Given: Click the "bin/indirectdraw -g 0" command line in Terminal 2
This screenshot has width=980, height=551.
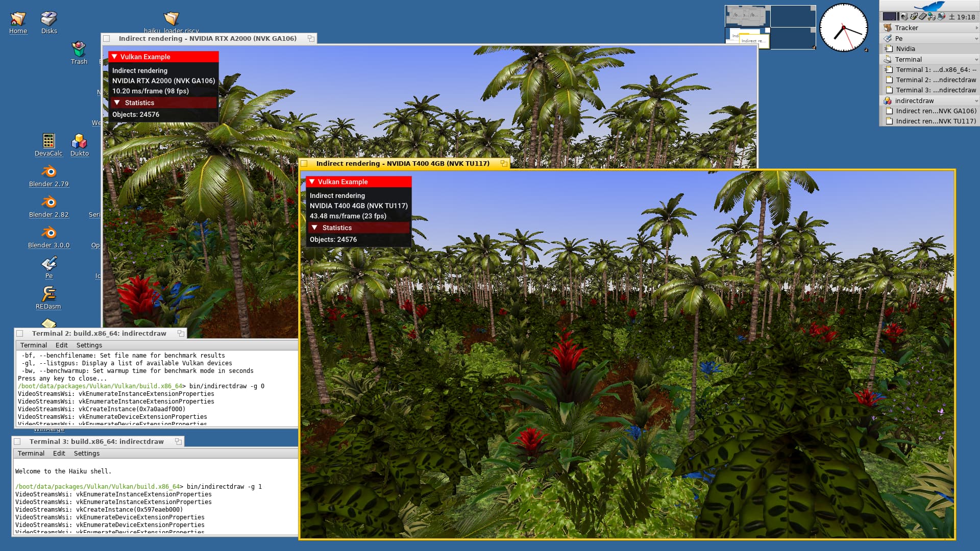Looking at the screenshot, I should pos(227,386).
